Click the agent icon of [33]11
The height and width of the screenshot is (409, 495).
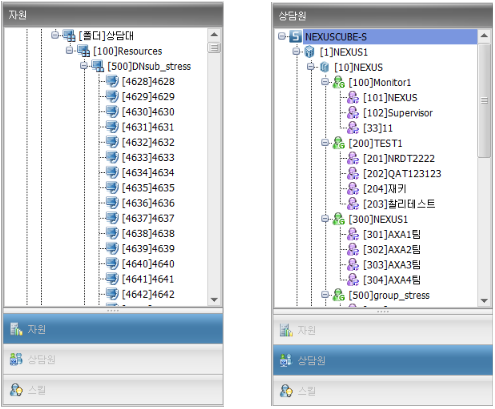point(353,128)
